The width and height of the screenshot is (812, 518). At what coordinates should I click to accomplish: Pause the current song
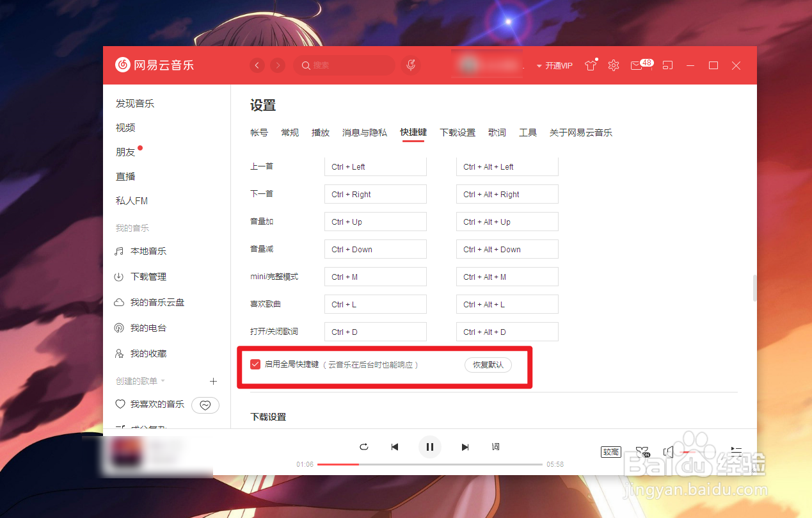430,447
